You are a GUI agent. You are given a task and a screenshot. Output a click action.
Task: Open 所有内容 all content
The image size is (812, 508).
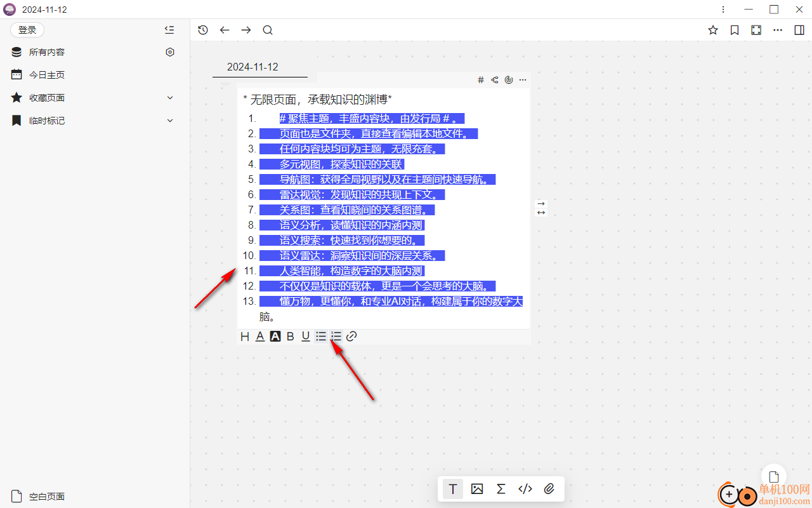pyautogui.click(x=47, y=52)
